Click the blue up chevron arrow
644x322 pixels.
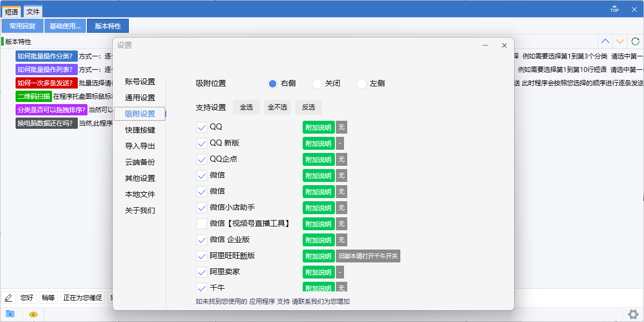click(x=605, y=41)
